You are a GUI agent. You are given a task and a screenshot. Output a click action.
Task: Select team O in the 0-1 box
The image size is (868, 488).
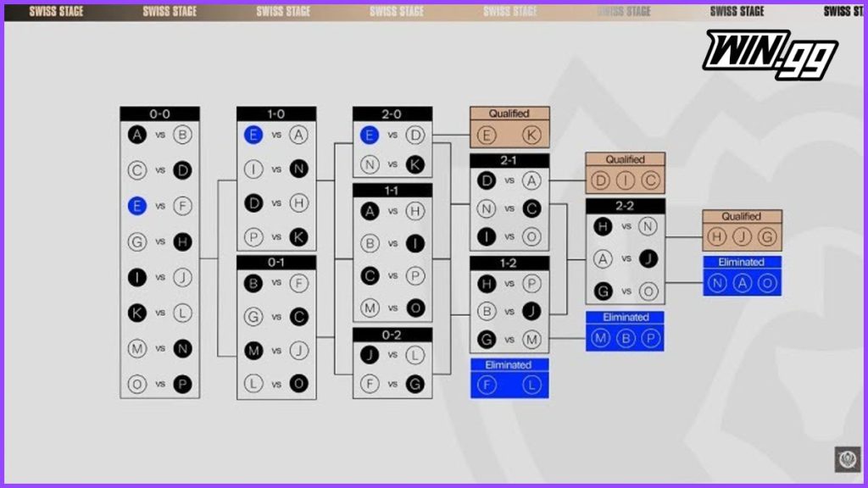coord(299,384)
